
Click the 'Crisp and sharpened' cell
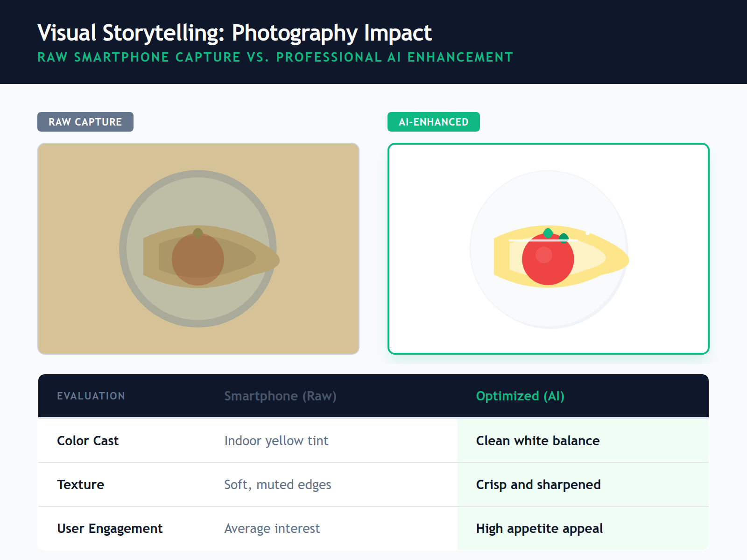(538, 484)
